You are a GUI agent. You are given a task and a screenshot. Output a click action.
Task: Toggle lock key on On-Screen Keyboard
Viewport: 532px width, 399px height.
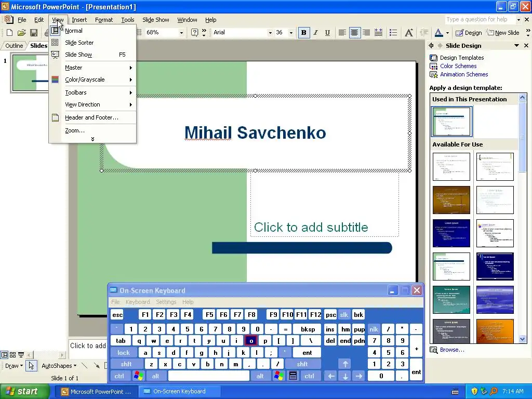[124, 353]
